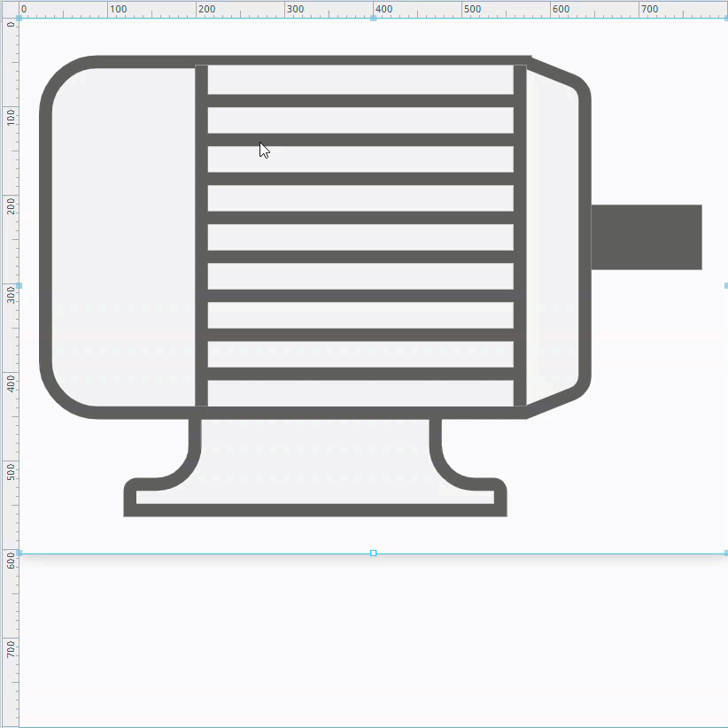Click the ruler origin corner box

(x=8, y=8)
